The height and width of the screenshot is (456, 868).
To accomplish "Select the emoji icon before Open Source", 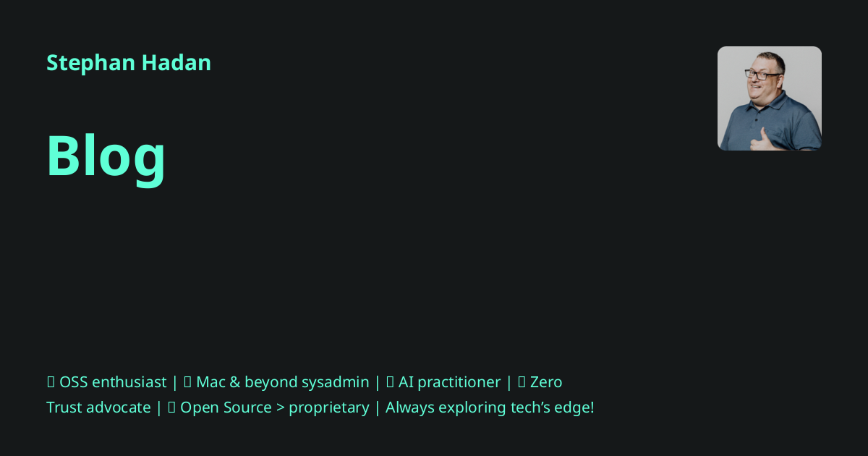I will click(171, 408).
